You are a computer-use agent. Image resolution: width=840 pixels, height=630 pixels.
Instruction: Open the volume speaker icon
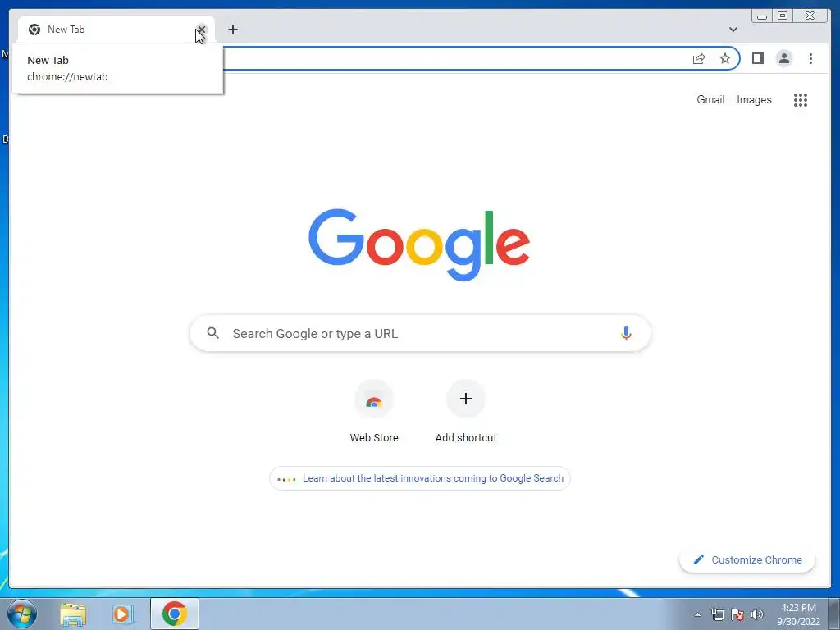(x=757, y=614)
